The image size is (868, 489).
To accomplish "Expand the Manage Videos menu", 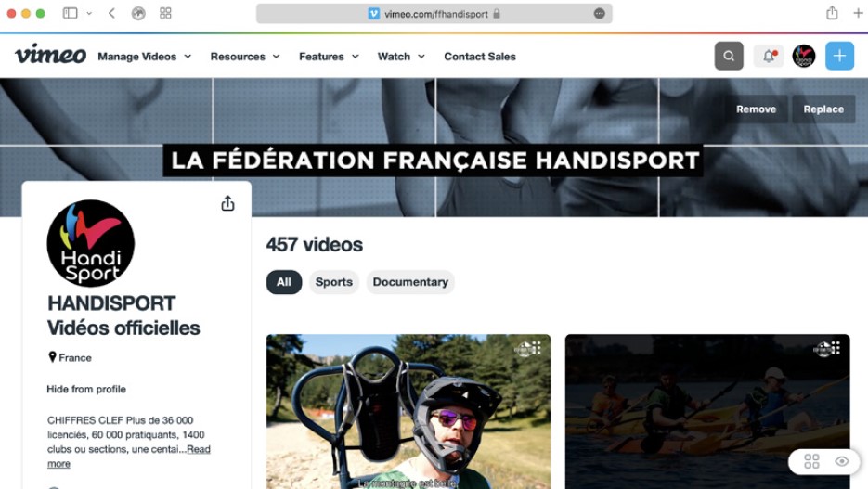I will tap(145, 57).
